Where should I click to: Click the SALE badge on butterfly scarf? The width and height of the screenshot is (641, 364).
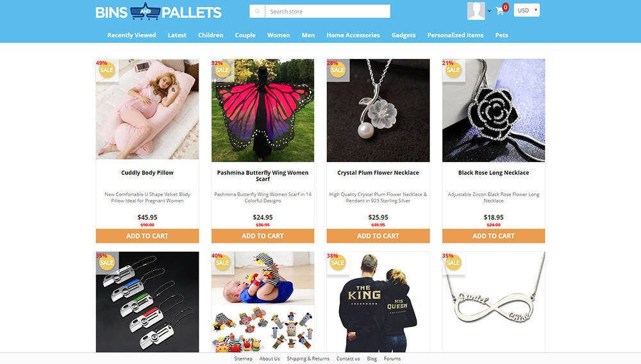coord(222,70)
